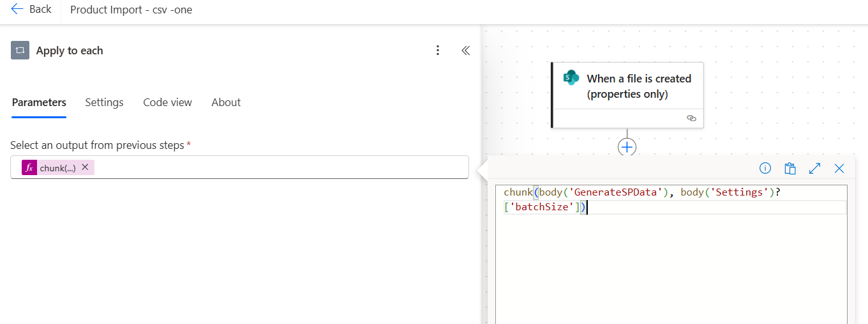868x324 pixels.
Task: Click inside the expression code text area
Action: pyautogui.click(x=670, y=268)
